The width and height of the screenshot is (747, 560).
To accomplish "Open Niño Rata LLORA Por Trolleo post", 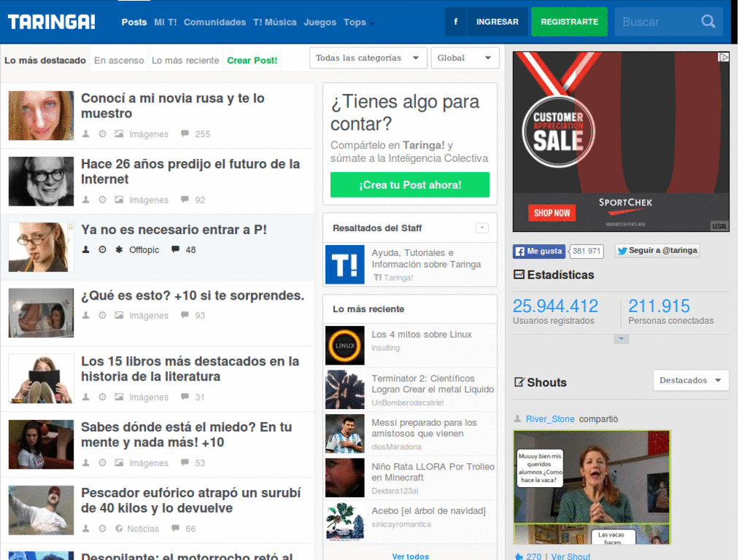I will pyautogui.click(x=433, y=472).
